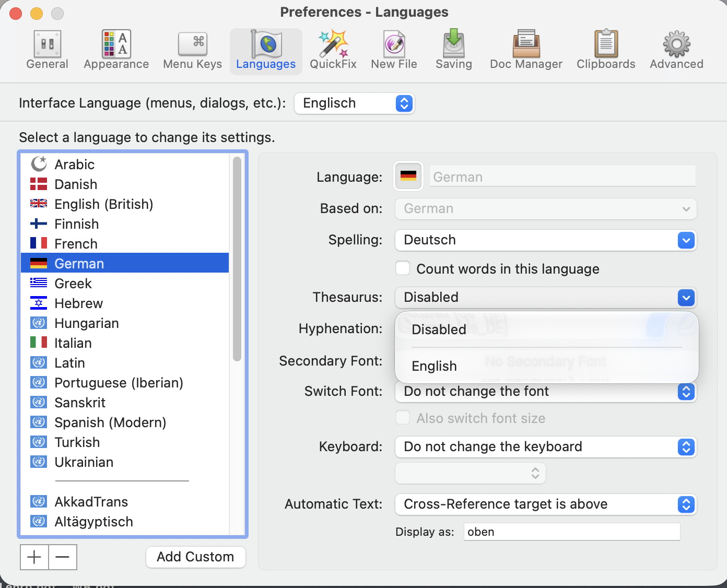Screen dimensions: 727x588
Task: Open the Appearance preferences pane
Action: pos(116,50)
